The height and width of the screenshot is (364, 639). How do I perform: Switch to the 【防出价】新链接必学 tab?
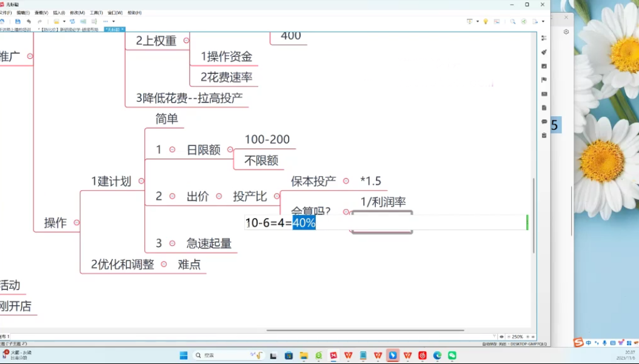(x=69, y=28)
